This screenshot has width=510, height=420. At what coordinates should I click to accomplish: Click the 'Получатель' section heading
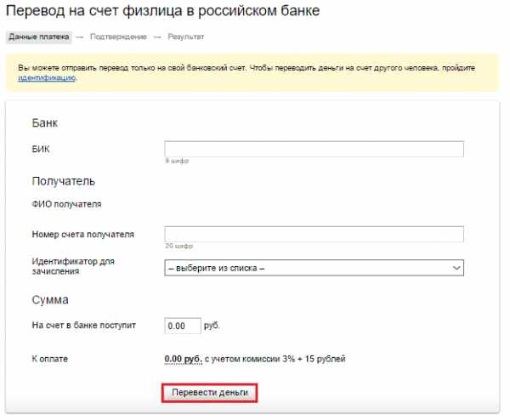(64, 181)
